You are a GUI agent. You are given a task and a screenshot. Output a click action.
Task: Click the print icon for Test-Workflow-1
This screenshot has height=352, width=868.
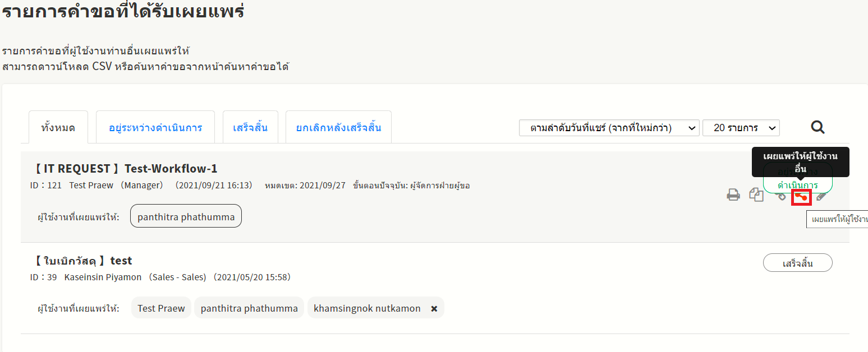pos(733,196)
